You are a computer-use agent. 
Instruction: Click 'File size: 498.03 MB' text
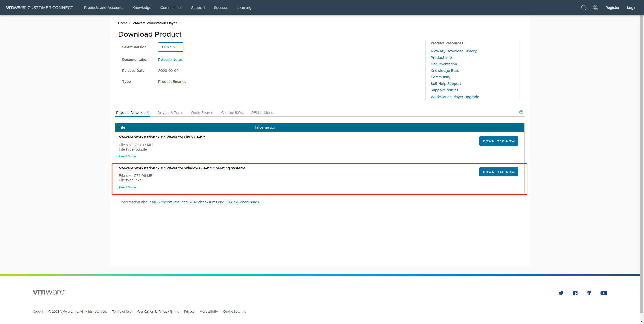(x=136, y=145)
